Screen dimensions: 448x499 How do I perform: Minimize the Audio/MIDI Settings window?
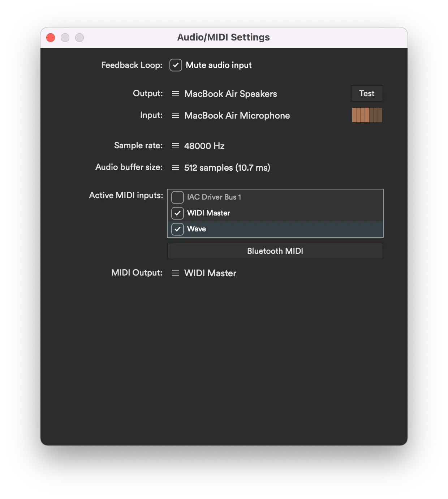click(x=65, y=38)
